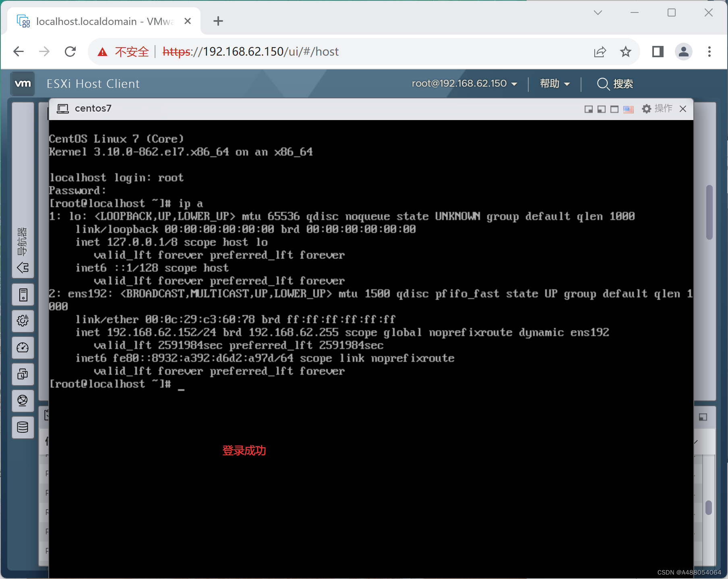728x579 pixels.
Task: Open the Host icon in sidebar
Action: (x=23, y=295)
